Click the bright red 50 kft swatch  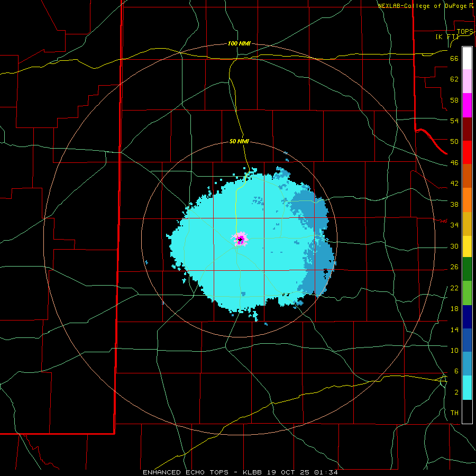[x=467, y=152]
